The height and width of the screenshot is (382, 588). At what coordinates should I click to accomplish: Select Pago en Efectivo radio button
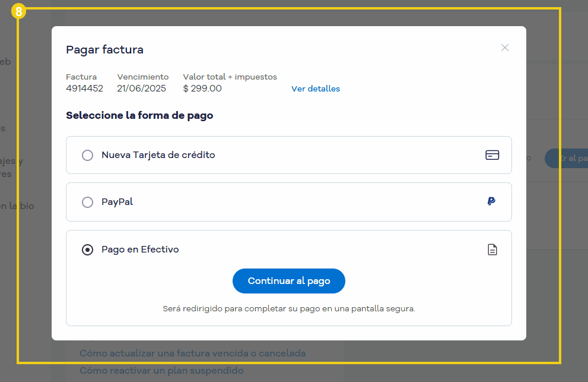(87, 250)
